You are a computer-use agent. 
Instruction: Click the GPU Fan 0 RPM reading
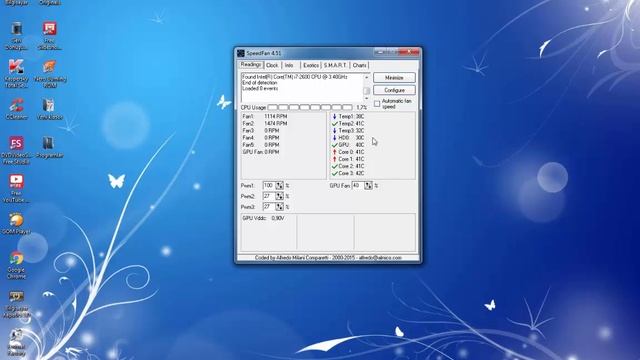pos(261,152)
